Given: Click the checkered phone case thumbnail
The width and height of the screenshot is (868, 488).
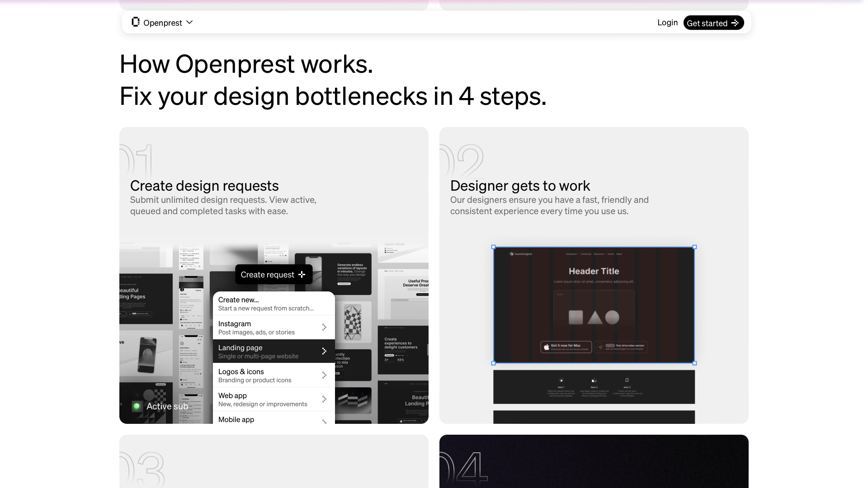Looking at the screenshot, I should [353, 322].
